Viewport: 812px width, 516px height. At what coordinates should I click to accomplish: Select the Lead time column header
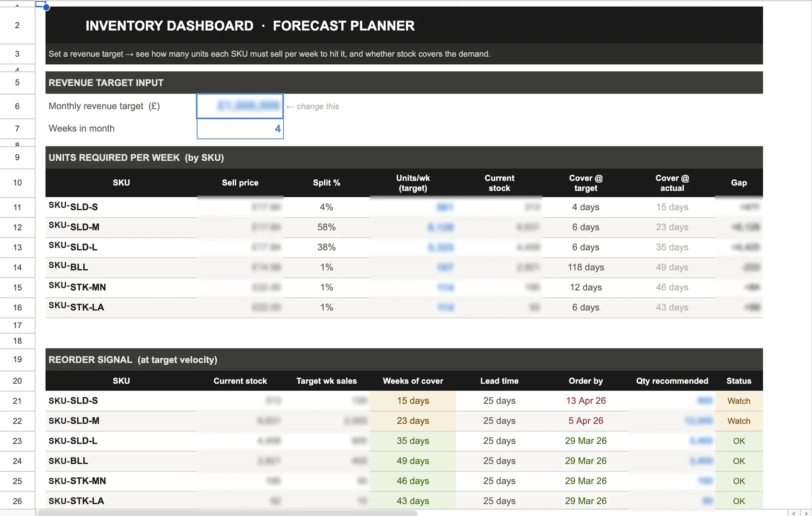499,381
